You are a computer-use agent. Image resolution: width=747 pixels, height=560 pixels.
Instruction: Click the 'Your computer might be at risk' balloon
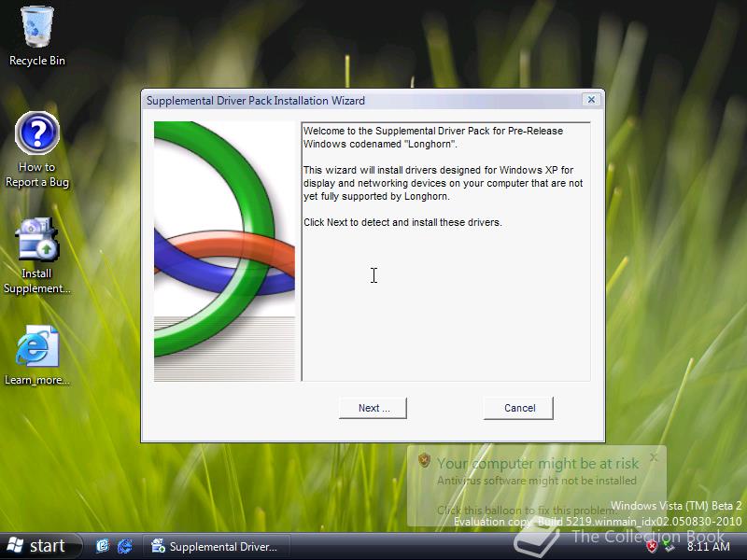pyautogui.click(x=536, y=485)
